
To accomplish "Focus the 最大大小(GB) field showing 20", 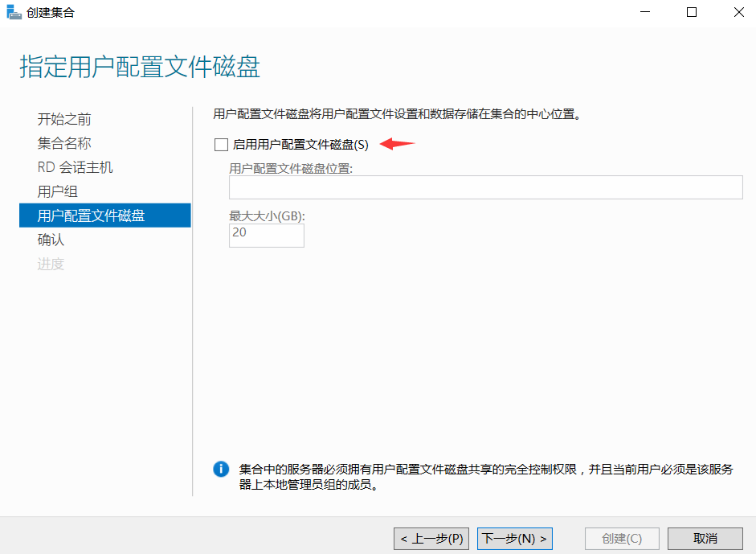I will tap(266, 235).
